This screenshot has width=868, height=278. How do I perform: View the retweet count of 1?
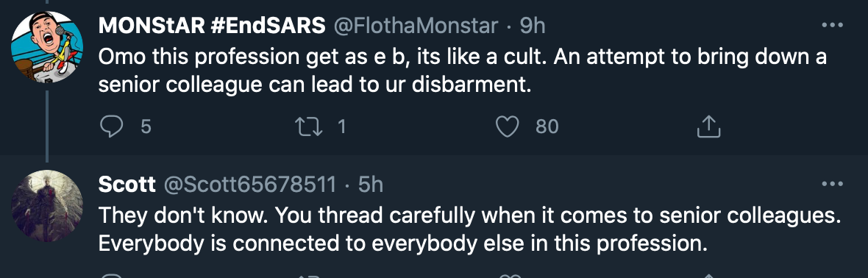point(341,127)
